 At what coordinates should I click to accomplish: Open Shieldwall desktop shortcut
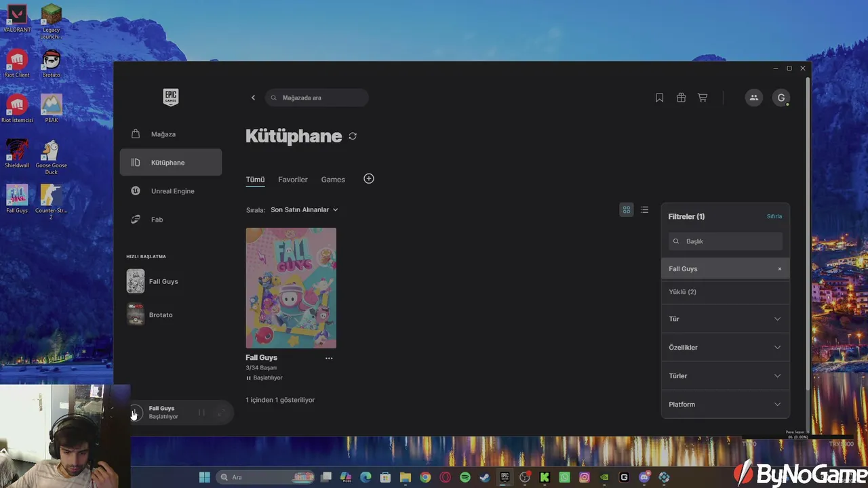coord(17,155)
